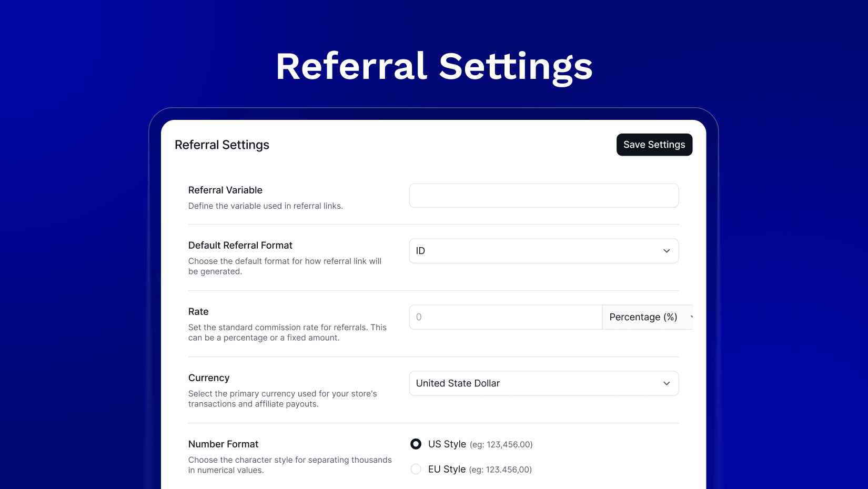Select the US Style radio button
Image resolution: width=868 pixels, height=489 pixels.
[x=416, y=444]
